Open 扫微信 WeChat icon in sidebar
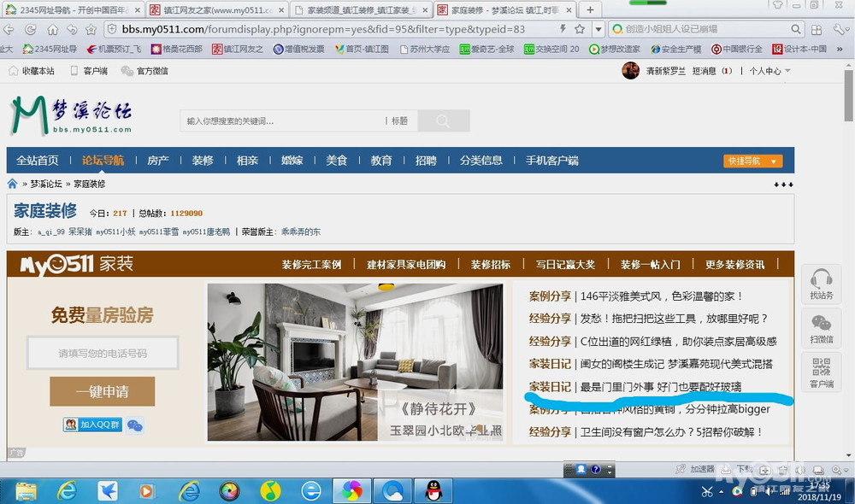 tap(821, 329)
